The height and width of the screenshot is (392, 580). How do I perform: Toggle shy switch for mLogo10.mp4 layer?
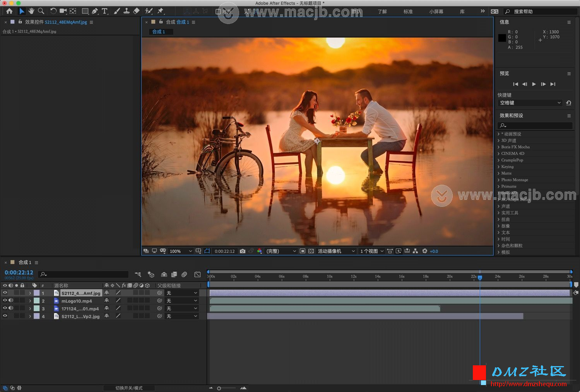(x=107, y=301)
